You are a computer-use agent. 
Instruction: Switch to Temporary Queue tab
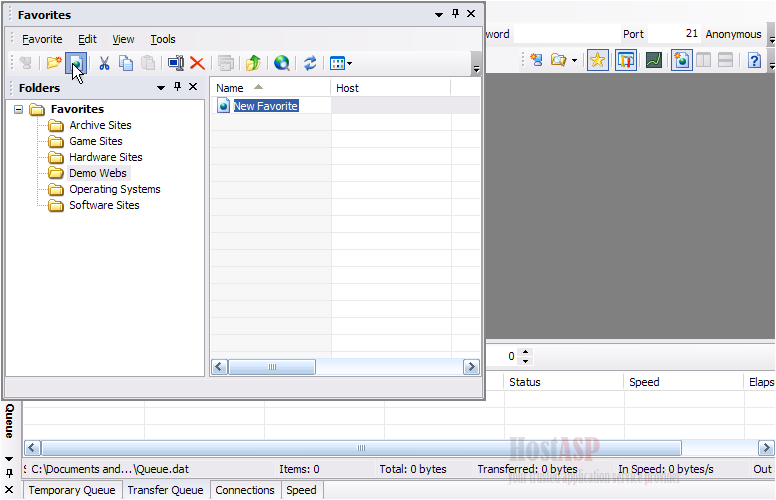(72, 490)
